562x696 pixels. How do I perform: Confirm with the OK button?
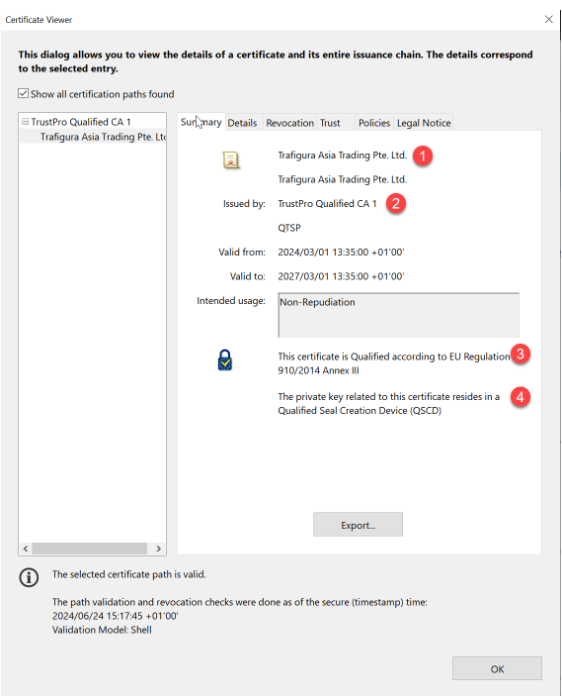(x=497, y=668)
